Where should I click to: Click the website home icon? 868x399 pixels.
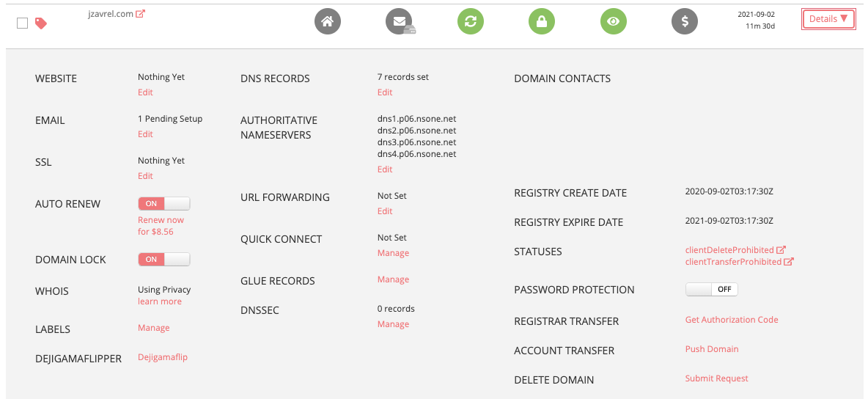point(328,21)
